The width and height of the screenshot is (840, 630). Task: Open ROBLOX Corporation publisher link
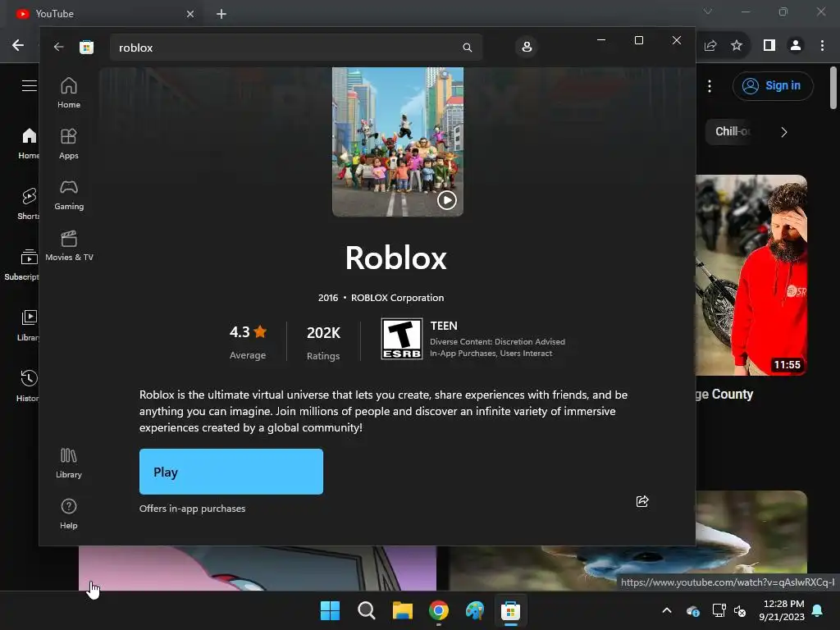coord(397,298)
